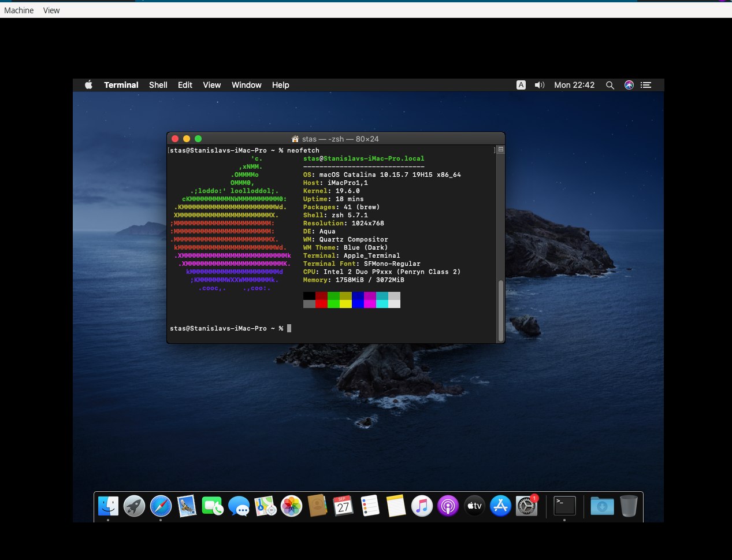Open Podcasts purple icon in dock

[448, 506]
